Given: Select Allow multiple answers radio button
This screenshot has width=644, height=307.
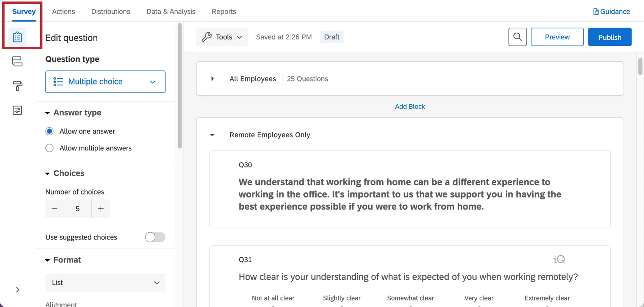Looking at the screenshot, I should 50,148.
